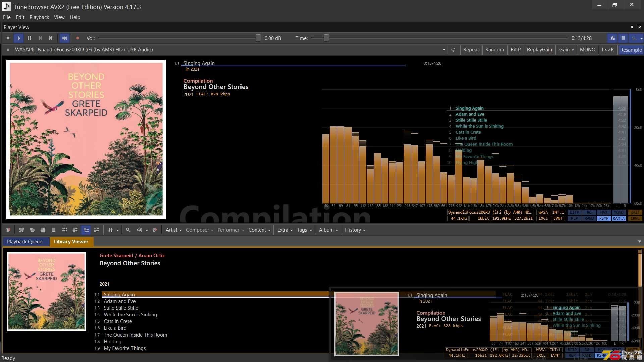Open the WASAPI output device dropdown
This screenshot has width=644, height=362.
pos(444,50)
